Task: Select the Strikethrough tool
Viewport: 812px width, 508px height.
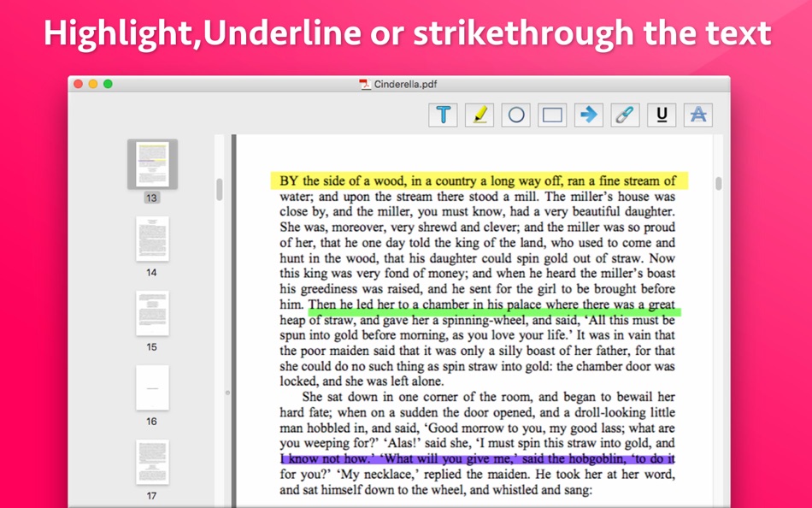Action: click(x=698, y=115)
